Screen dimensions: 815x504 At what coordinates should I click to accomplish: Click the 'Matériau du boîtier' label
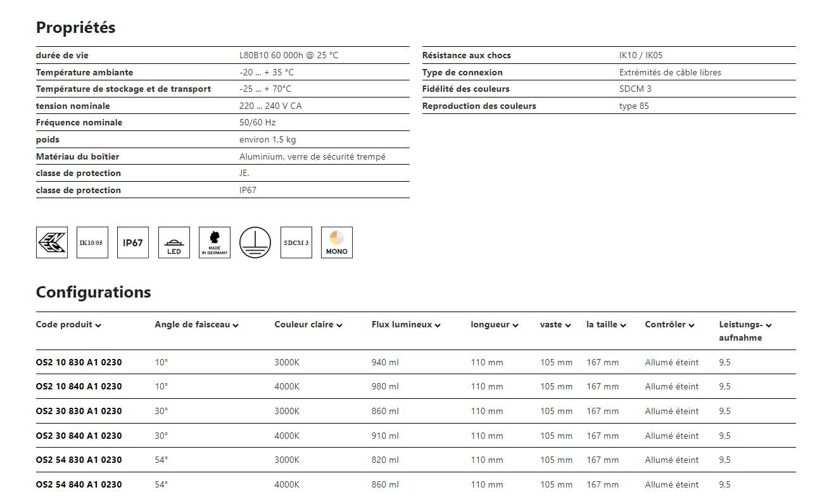(x=77, y=156)
